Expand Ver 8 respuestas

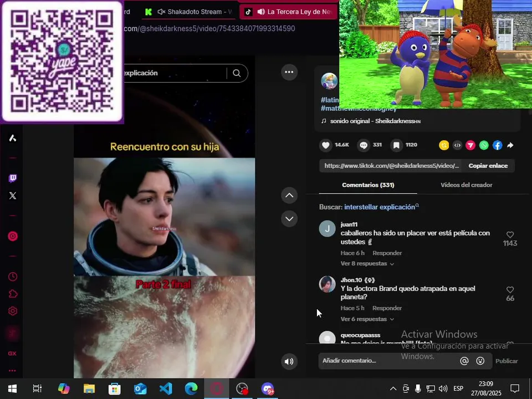pos(367,264)
